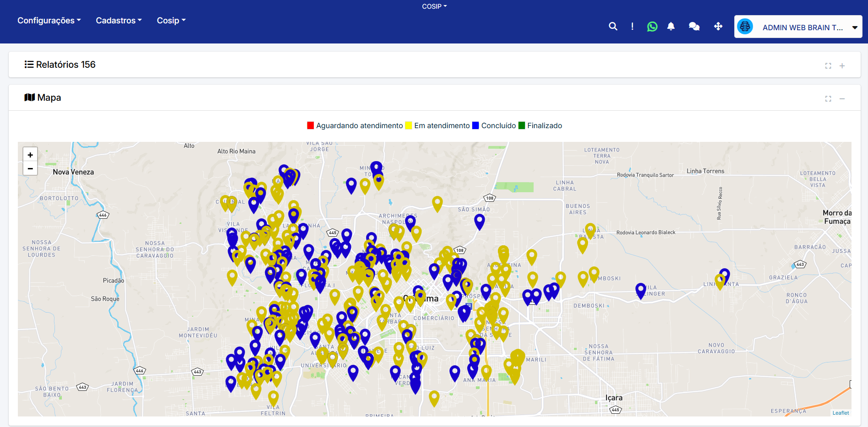The image size is (868, 427).
Task: Click the Morro da Fumaça map label
Action: pyautogui.click(x=837, y=217)
